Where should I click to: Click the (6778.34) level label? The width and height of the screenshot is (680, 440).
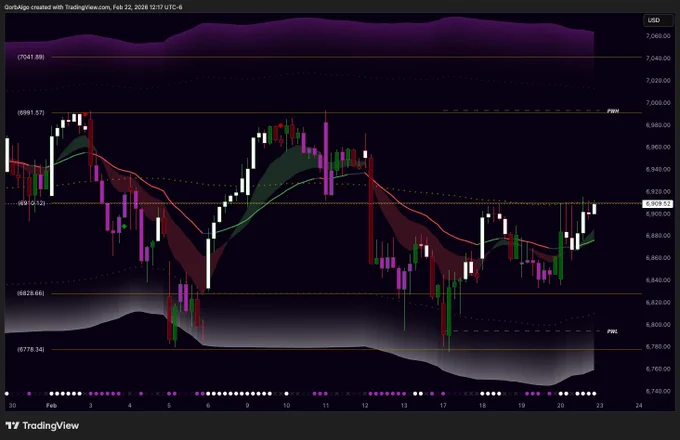pyautogui.click(x=31, y=349)
